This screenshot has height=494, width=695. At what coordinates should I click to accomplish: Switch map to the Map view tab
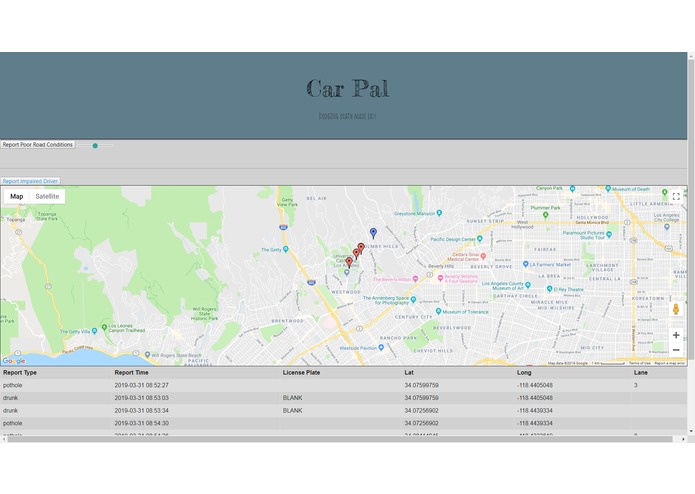16,196
